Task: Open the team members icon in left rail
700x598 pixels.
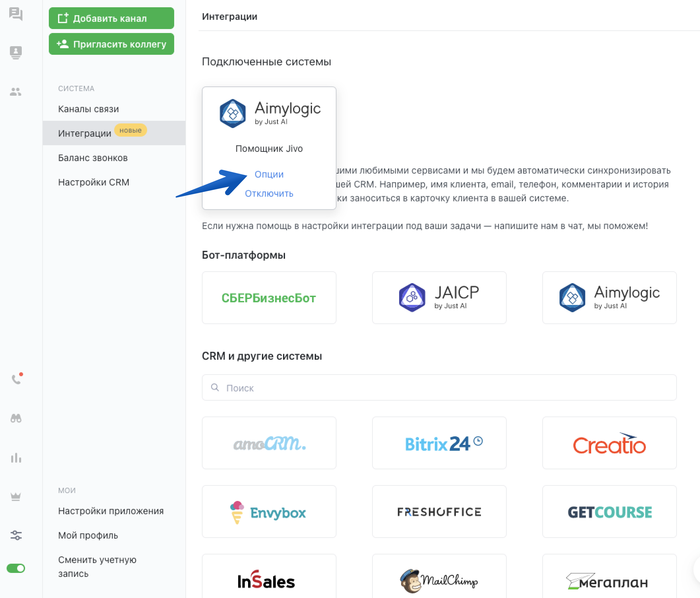Action: tap(16, 92)
